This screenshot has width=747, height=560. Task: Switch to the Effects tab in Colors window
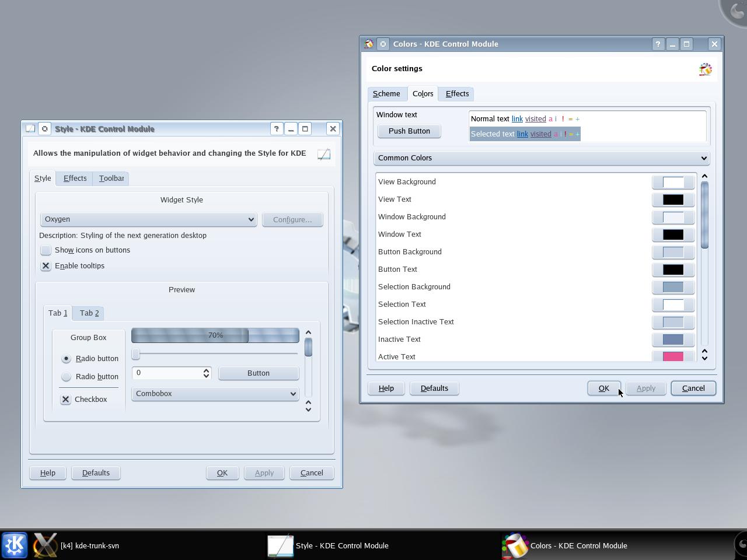coord(457,93)
